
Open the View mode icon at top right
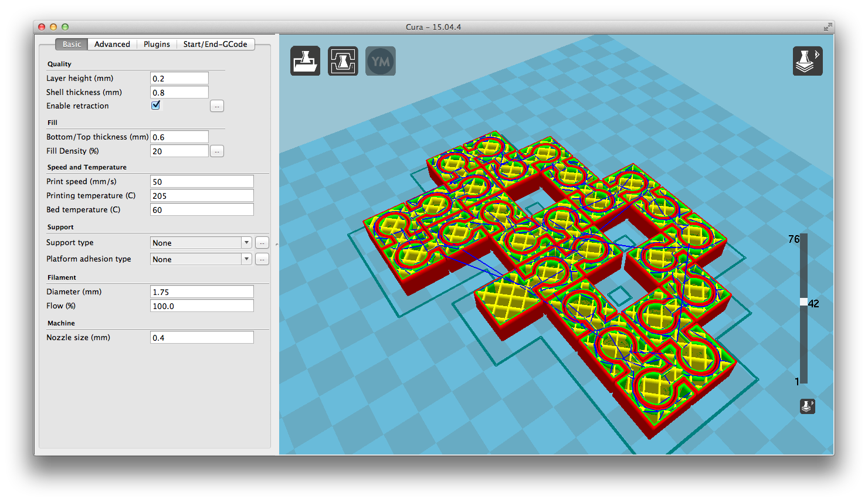click(x=808, y=61)
